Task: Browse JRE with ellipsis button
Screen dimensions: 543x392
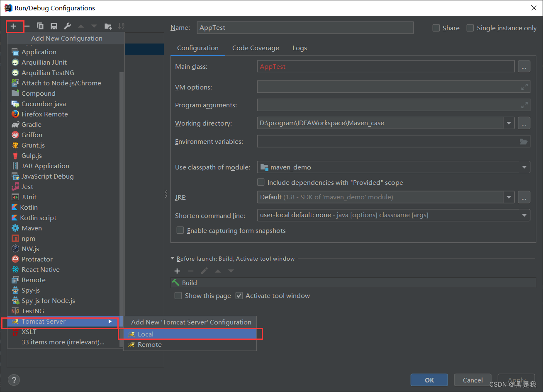Action: pyautogui.click(x=524, y=197)
